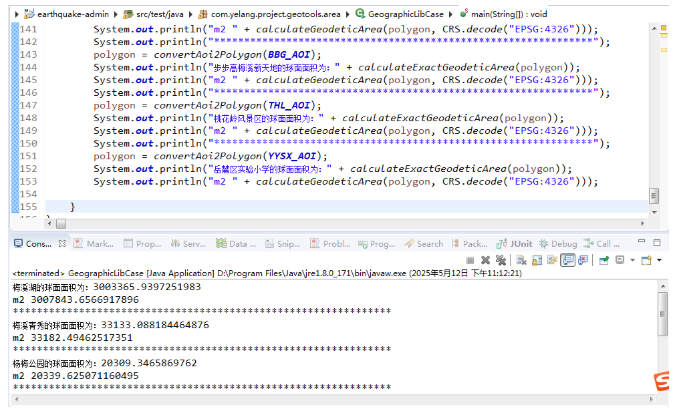The width and height of the screenshot is (674, 415).
Task: Toggle Word Wrap in the Console
Action: (x=552, y=260)
